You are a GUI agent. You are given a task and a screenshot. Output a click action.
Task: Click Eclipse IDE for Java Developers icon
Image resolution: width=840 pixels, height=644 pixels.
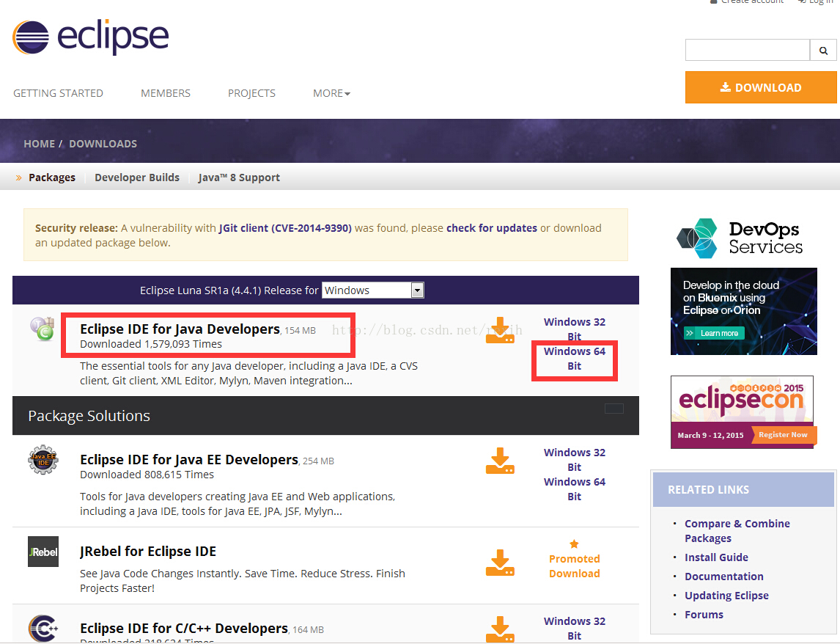pyautogui.click(x=43, y=328)
